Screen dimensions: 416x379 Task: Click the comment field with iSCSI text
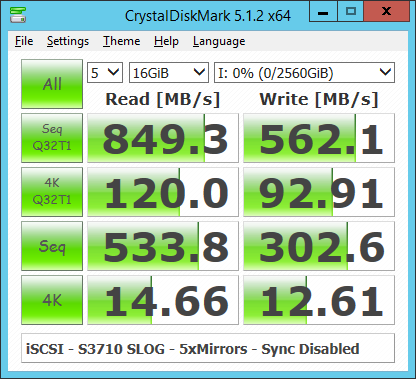208,348
